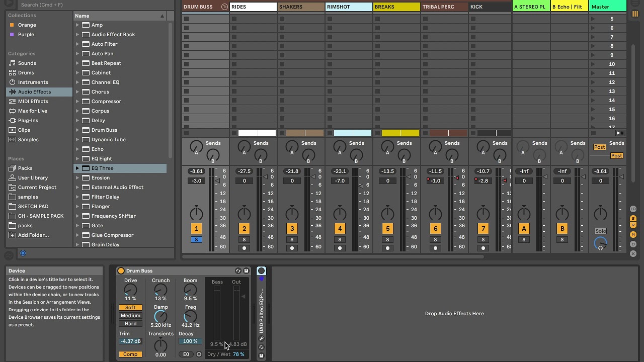Viewport: 644px width, 362px height.
Task: Toggle the Comp button in Drum Buss
Action: [130, 354]
